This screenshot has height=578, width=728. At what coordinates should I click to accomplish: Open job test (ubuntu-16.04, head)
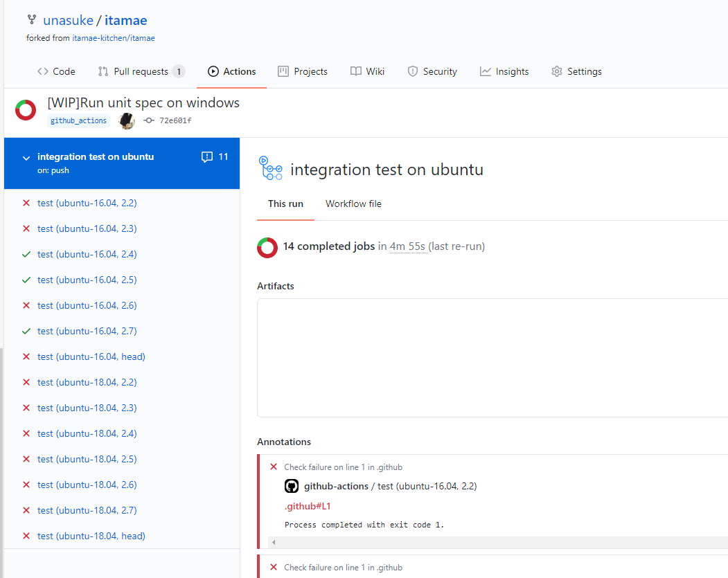coord(91,356)
